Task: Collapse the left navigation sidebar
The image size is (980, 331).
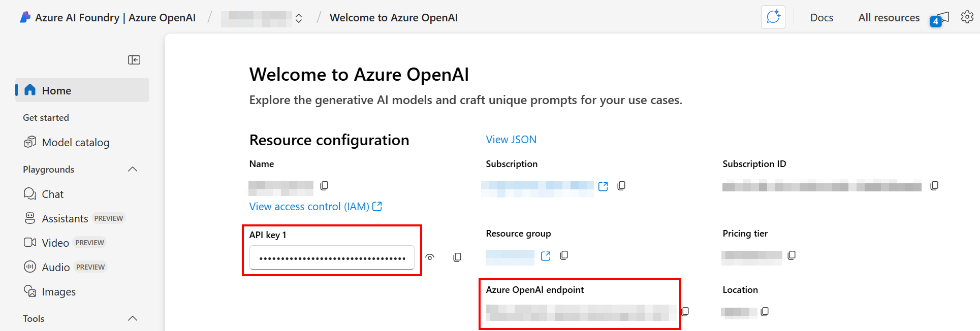Action: (134, 60)
